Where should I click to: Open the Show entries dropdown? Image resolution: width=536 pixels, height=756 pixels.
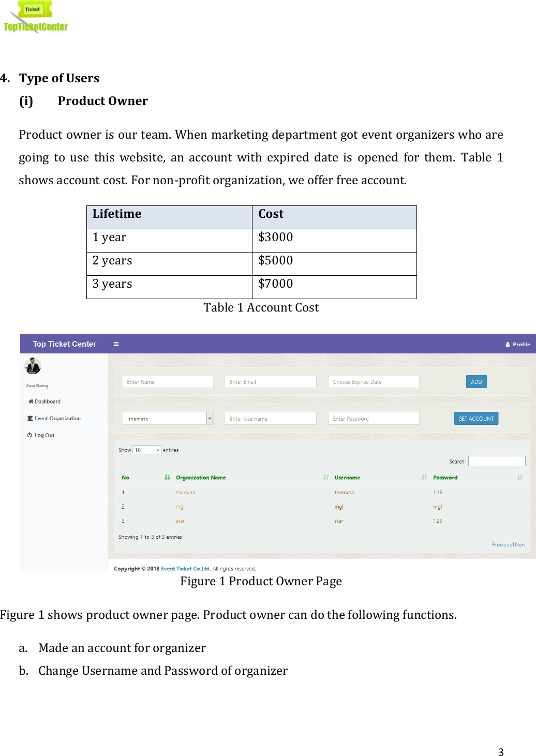pos(147,450)
